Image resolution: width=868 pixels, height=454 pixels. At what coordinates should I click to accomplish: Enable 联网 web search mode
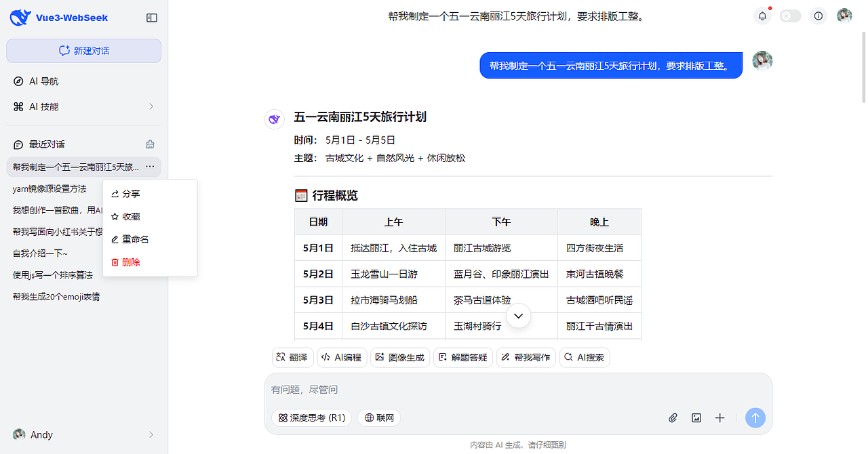click(x=378, y=418)
